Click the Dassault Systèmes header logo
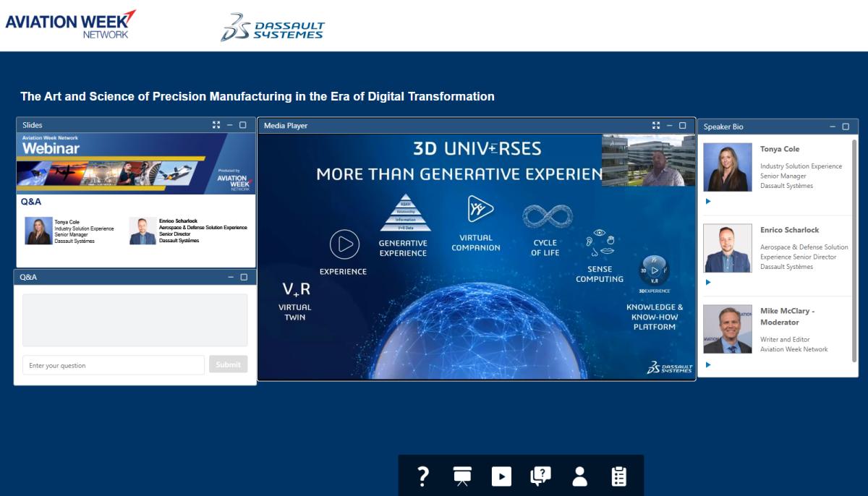This screenshot has width=868, height=496. click(x=273, y=27)
